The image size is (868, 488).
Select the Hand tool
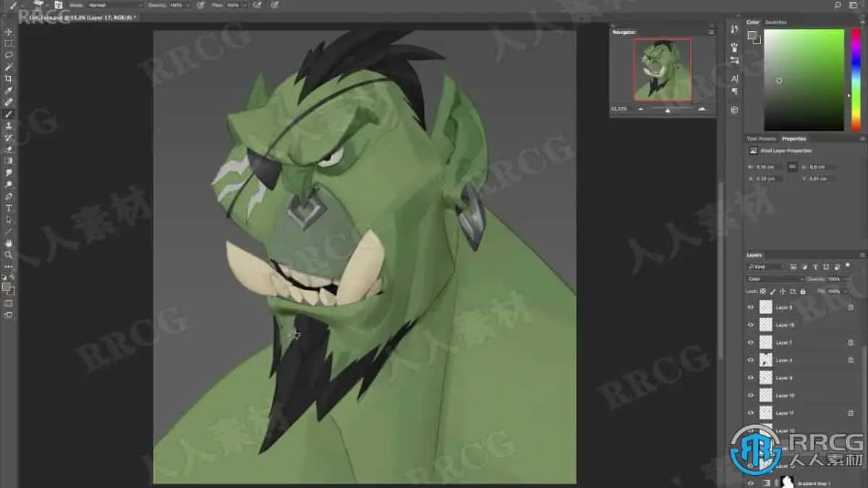click(9, 243)
